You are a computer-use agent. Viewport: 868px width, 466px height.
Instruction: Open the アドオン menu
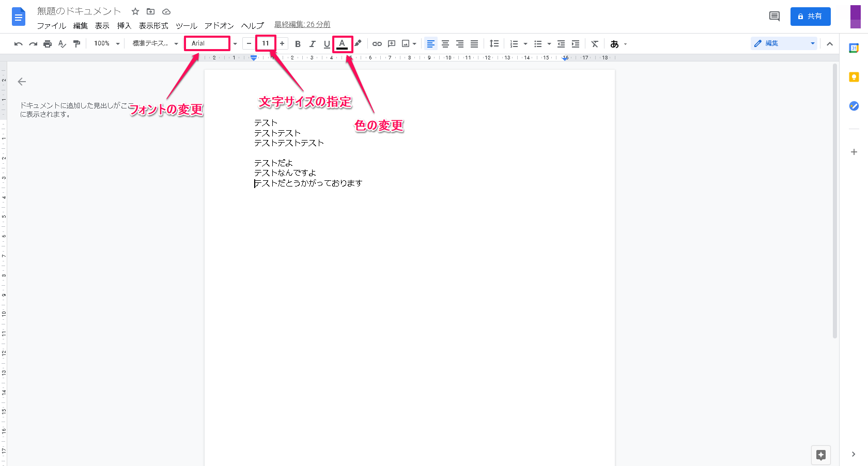coord(219,25)
